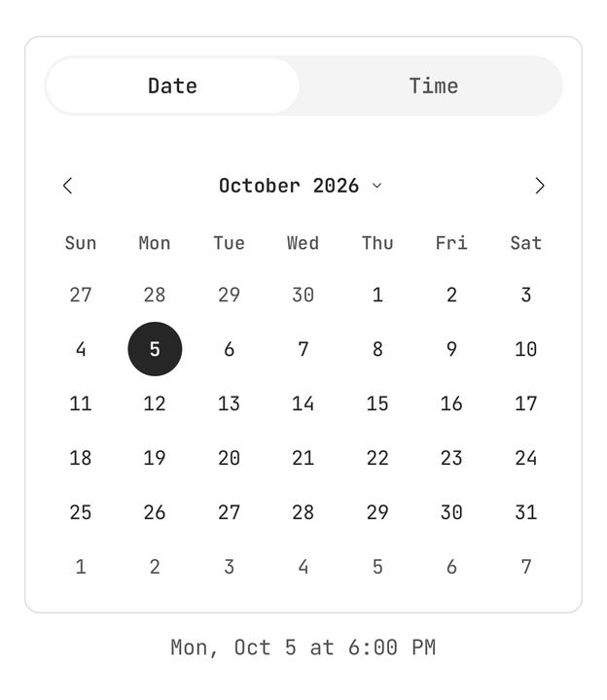The height and width of the screenshot is (700, 607).
Task: Choose October 31 in the calendar
Action: click(x=525, y=512)
